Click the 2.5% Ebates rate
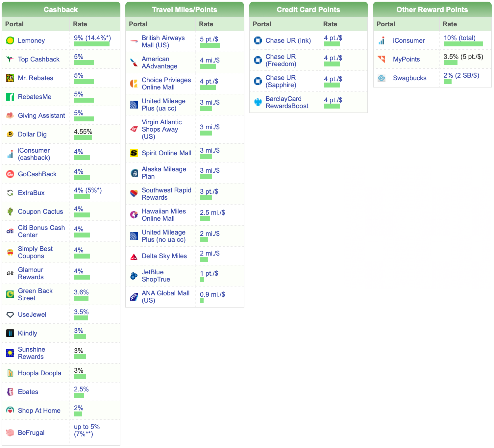Screen dimensions: 494x448 tap(81, 389)
